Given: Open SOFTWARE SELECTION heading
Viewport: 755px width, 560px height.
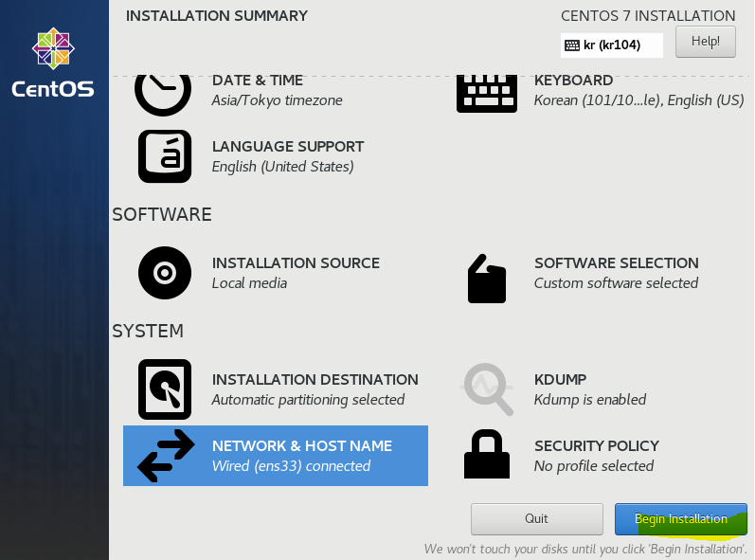Looking at the screenshot, I should coord(617,262).
